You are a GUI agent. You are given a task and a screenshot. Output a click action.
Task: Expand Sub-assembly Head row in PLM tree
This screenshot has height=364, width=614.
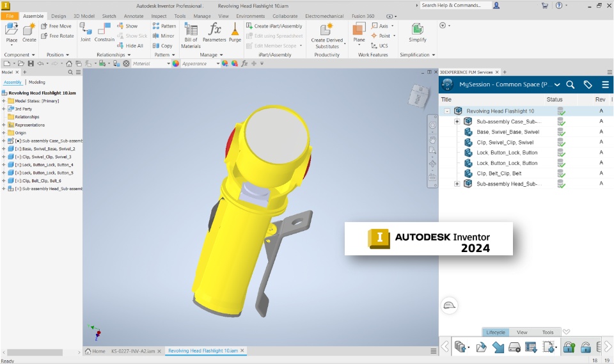(457, 184)
